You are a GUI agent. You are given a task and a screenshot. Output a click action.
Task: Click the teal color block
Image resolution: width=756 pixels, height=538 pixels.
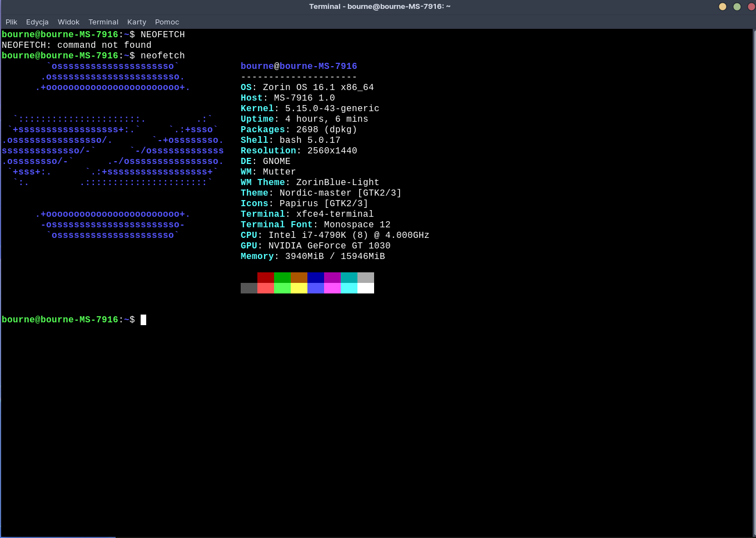[349, 277]
